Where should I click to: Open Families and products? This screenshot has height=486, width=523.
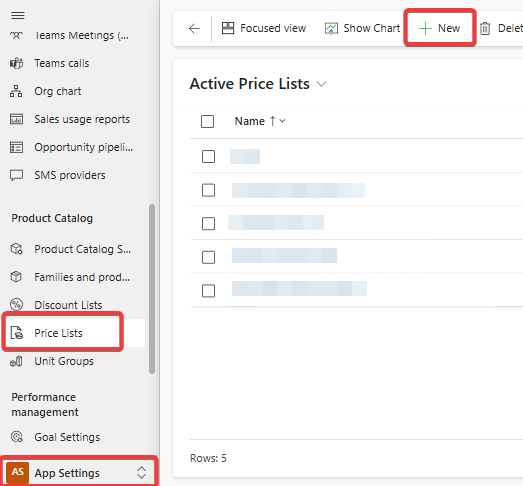pos(82,277)
